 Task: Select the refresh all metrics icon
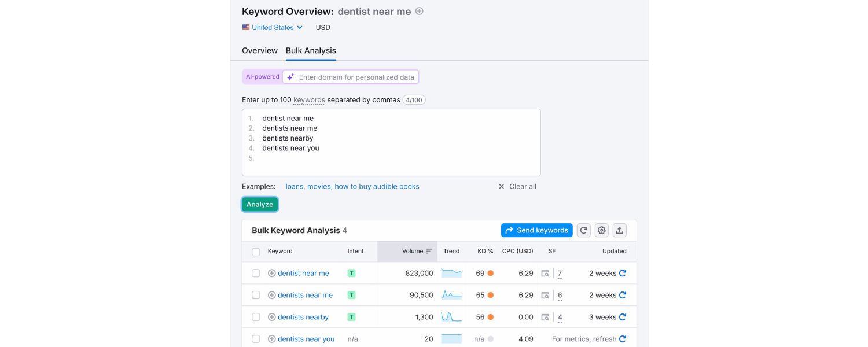(583, 230)
